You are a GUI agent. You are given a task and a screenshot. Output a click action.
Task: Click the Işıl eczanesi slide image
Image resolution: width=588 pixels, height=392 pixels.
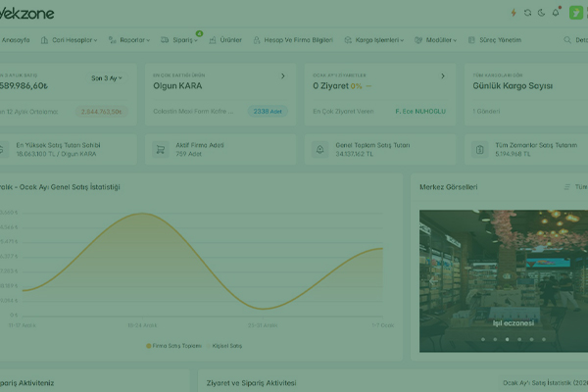(504, 280)
